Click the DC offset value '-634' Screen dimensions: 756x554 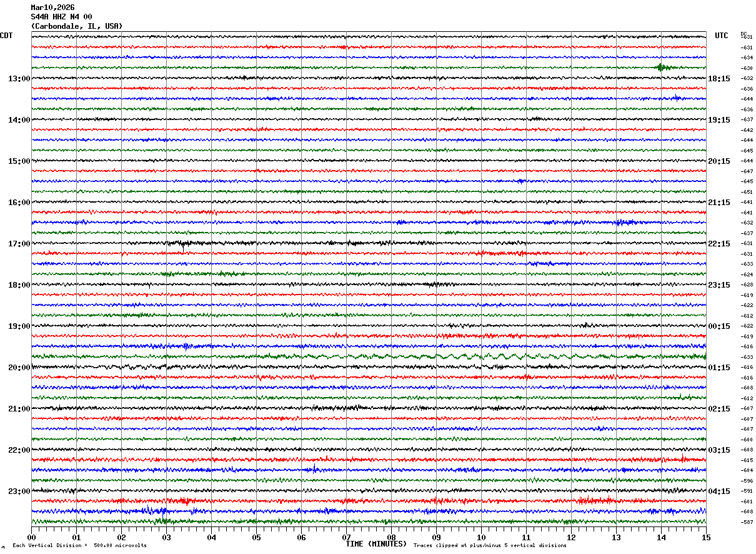pos(747,58)
